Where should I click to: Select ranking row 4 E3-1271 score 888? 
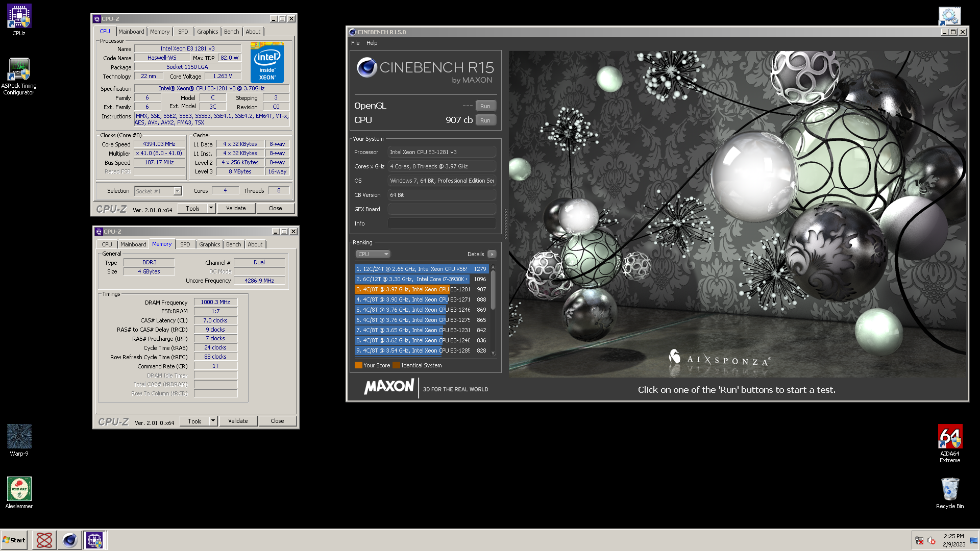[x=422, y=299]
